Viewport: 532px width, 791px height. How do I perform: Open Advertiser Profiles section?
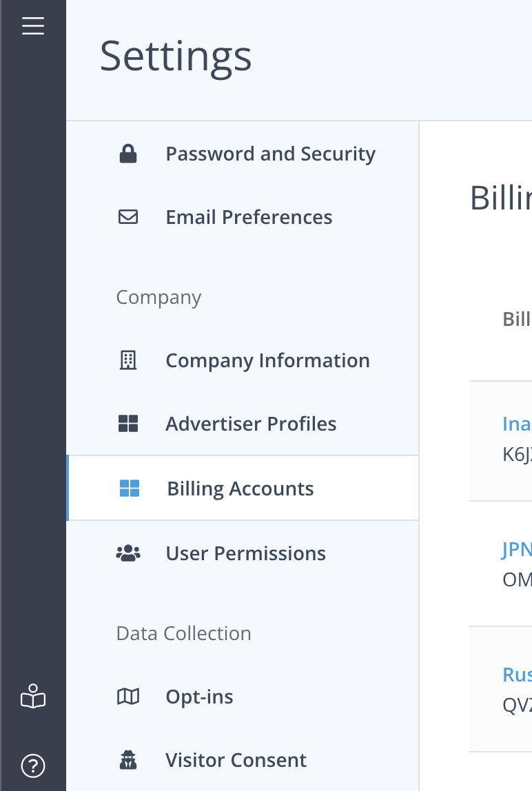(x=243, y=424)
